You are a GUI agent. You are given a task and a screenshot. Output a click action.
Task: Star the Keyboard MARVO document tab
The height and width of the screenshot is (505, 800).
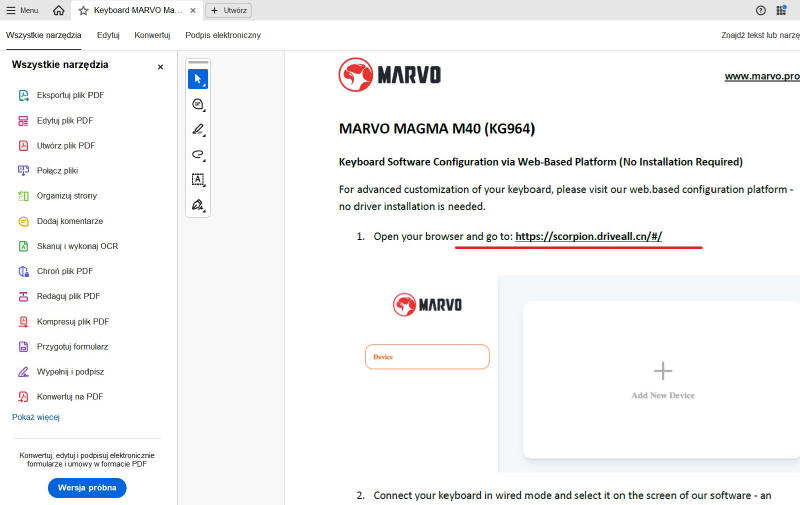(x=84, y=10)
